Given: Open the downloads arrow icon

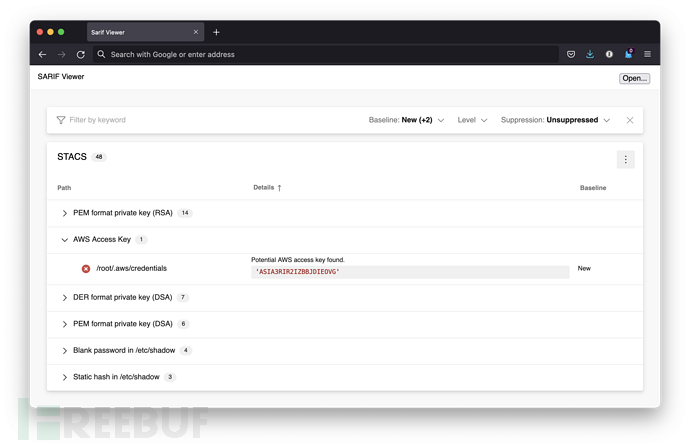Looking at the screenshot, I should click(x=590, y=54).
